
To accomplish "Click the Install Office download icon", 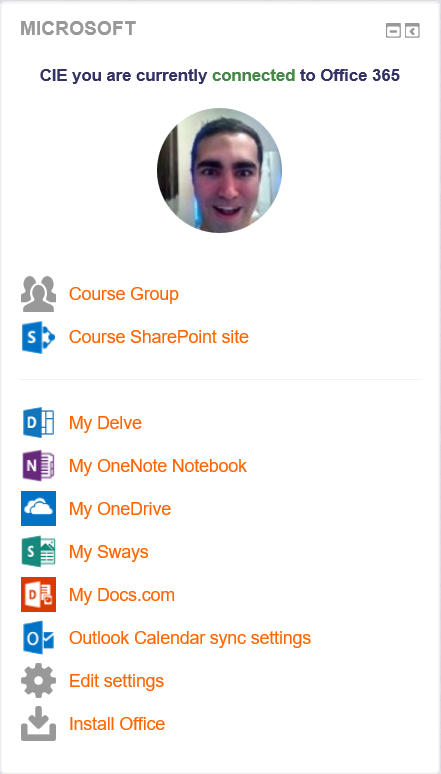I will pyautogui.click(x=38, y=724).
